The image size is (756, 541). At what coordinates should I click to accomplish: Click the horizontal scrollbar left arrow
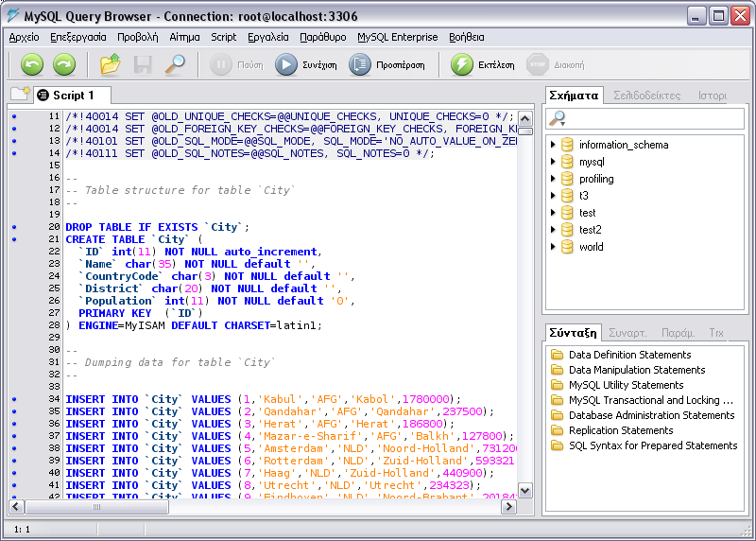click(16, 507)
